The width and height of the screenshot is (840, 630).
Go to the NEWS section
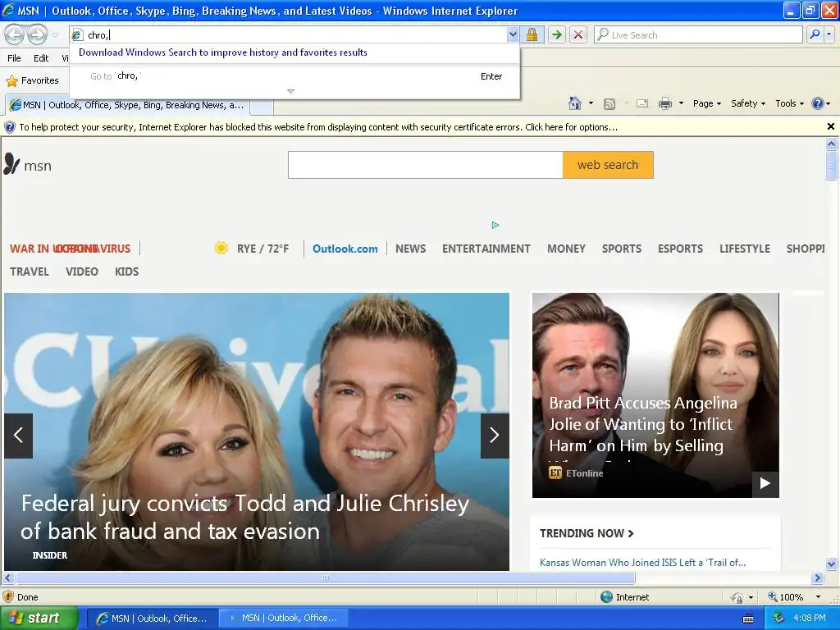411,249
